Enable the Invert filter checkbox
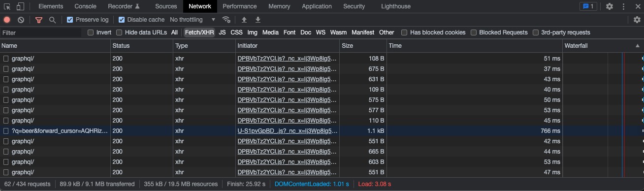644x191 pixels. [x=91, y=32]
